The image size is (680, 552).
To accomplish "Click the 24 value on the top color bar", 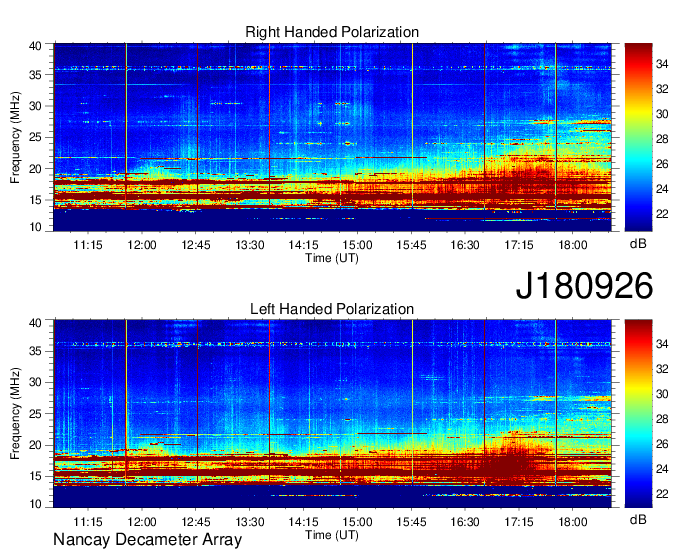I will pos(662,189).
